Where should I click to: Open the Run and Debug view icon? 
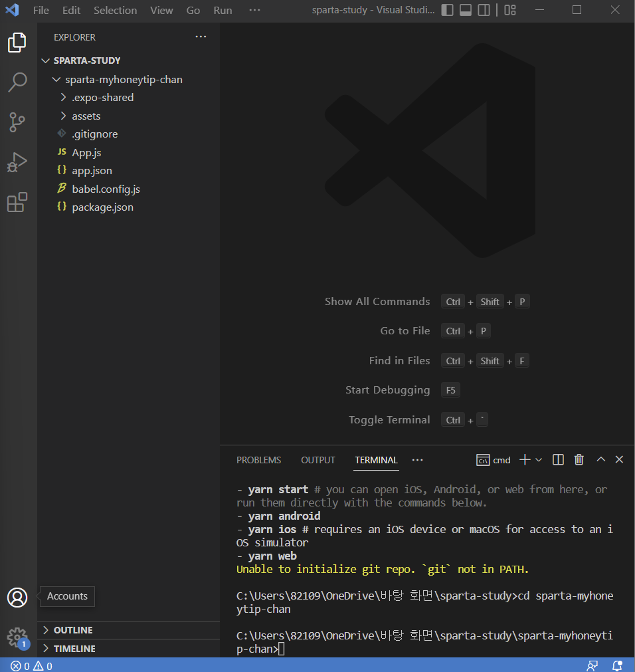[17, 162]
